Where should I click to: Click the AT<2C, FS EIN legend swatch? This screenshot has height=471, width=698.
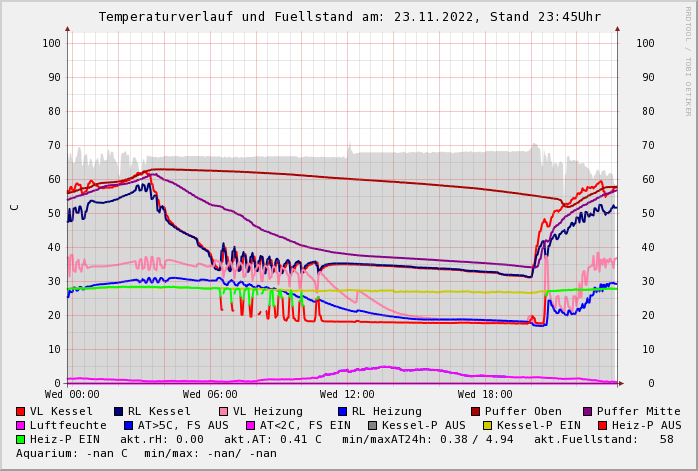click(252, 425)
